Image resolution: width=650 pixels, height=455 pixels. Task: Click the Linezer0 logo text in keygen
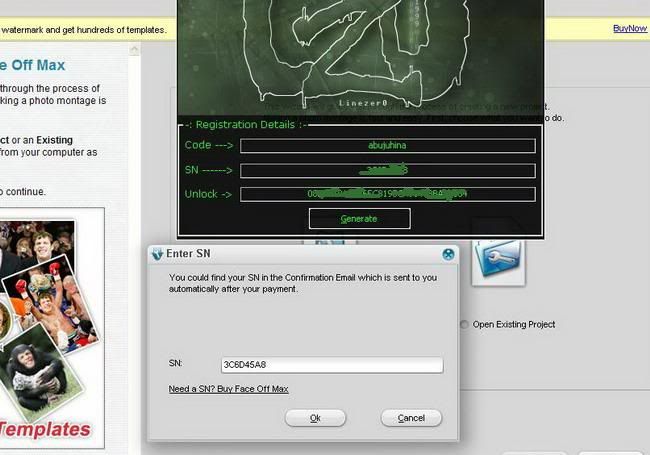pyautogui.click(x=363, y=103)
